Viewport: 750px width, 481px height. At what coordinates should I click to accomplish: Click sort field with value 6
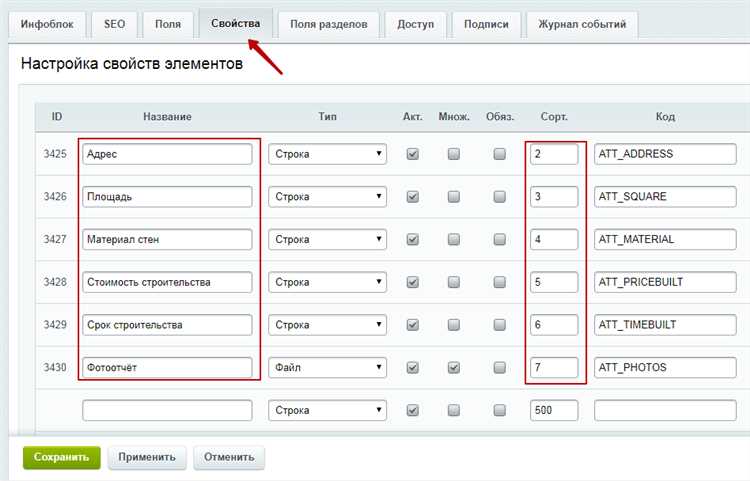pyautogui.click(x=554, y=325)
